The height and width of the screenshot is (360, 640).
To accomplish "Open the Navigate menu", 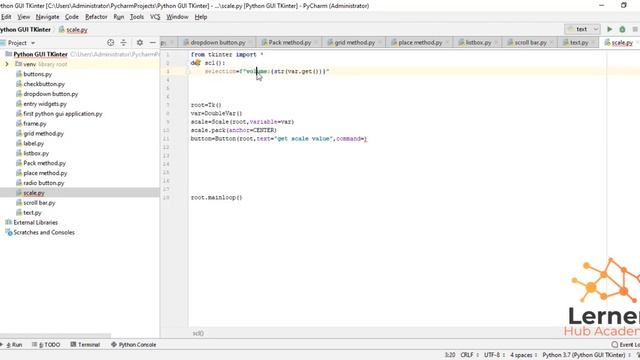I will (47, 17).
